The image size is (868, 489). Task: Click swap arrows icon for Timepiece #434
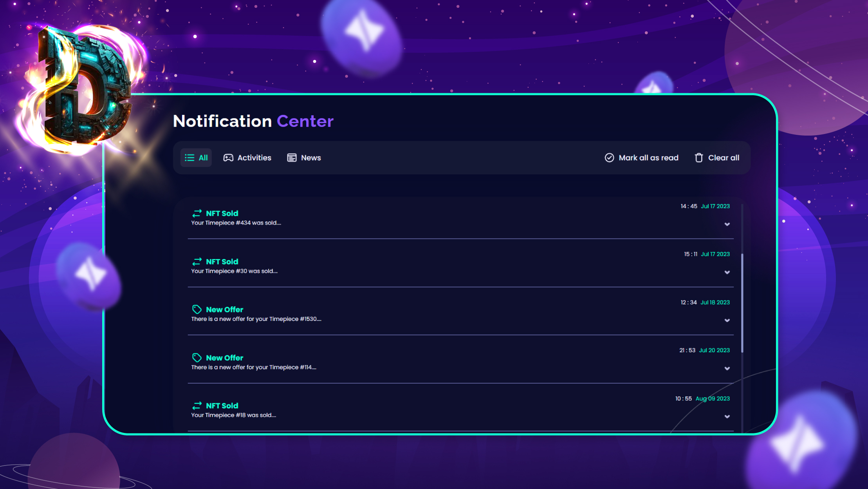(x=197, y=214)
